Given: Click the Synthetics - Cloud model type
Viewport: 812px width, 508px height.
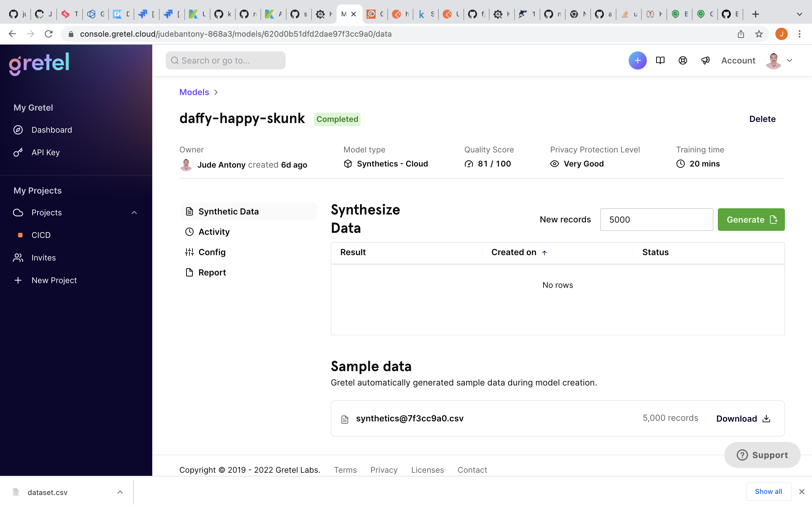Looking at the screenshot, I should coord(392,164).
